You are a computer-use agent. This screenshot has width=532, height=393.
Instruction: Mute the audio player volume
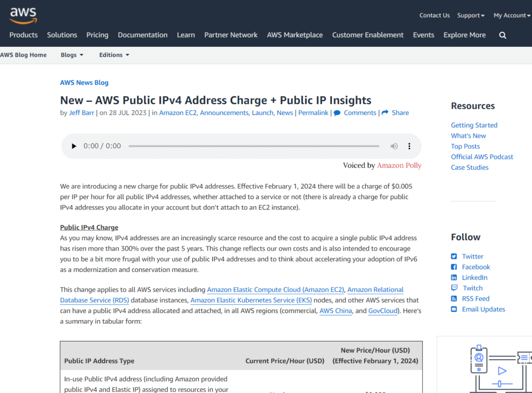click(394, 146)
